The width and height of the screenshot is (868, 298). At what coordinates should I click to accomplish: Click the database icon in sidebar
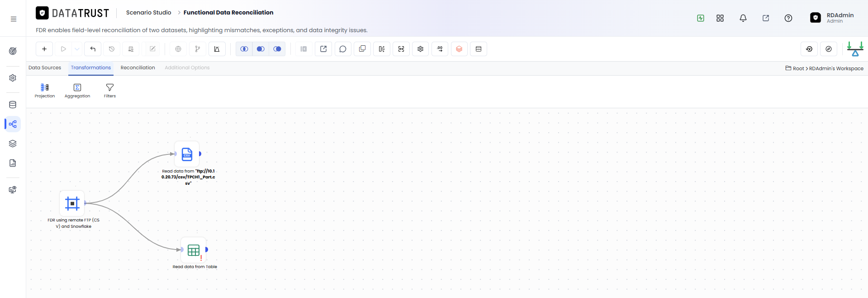coord(13,105)
